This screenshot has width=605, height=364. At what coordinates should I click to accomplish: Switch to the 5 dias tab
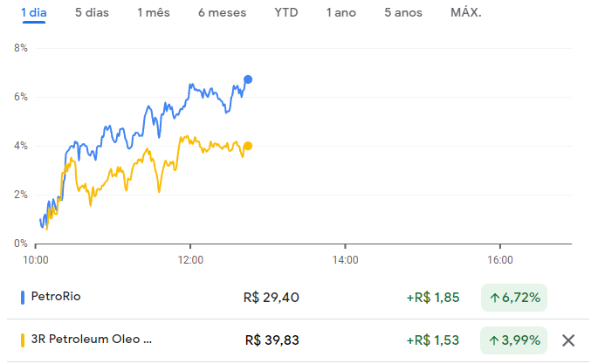[x=92, y=13]
